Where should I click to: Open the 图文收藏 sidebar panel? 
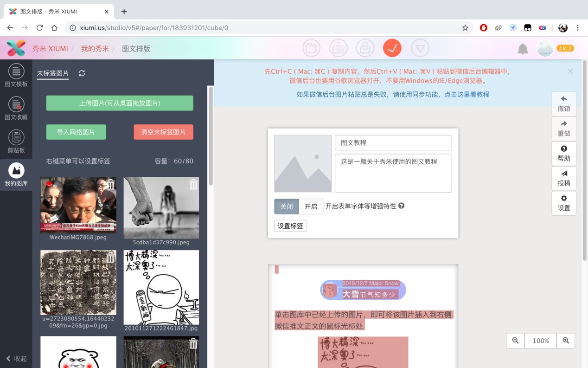16,109
